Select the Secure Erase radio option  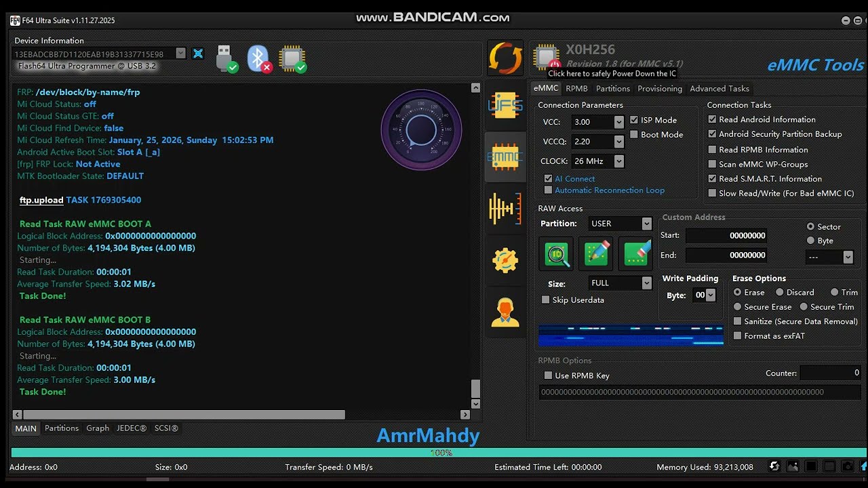point(737,307)
